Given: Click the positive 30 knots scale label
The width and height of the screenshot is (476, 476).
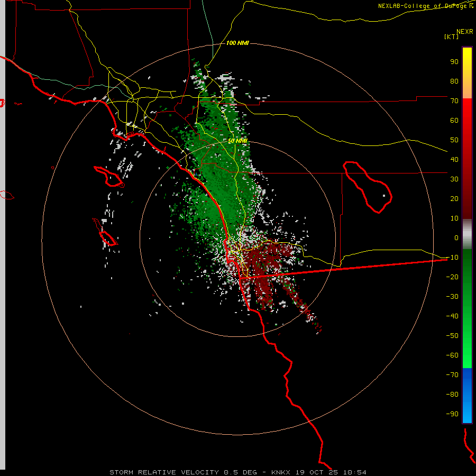Looking at the screenshot, I should 454,179.
